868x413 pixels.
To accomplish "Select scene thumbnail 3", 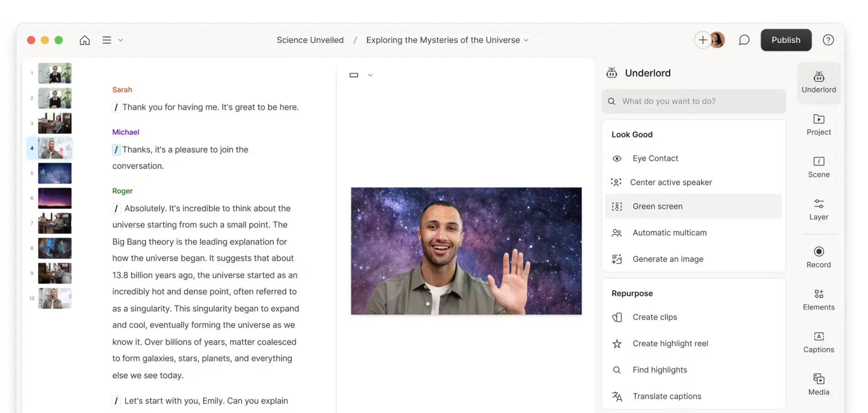I will pyautogui.click(x=55, y=123).
